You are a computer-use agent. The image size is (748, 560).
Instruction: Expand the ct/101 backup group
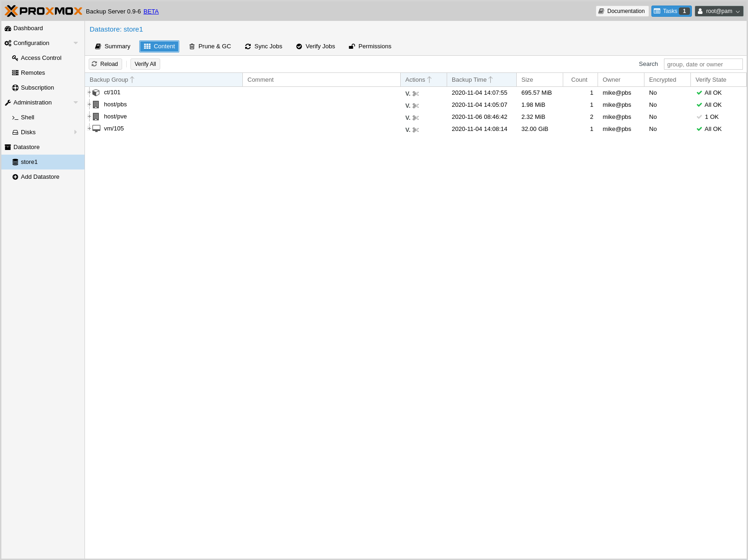(89, 92)
